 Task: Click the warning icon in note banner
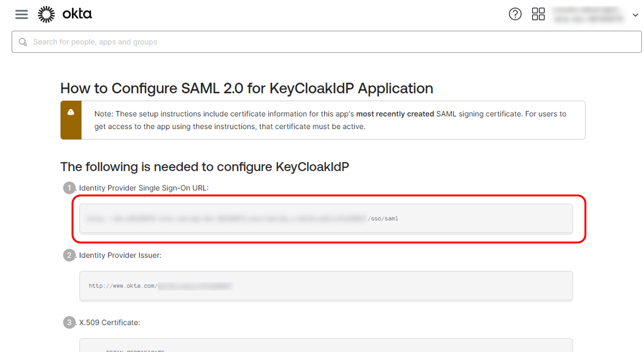[x=71, y=112]
